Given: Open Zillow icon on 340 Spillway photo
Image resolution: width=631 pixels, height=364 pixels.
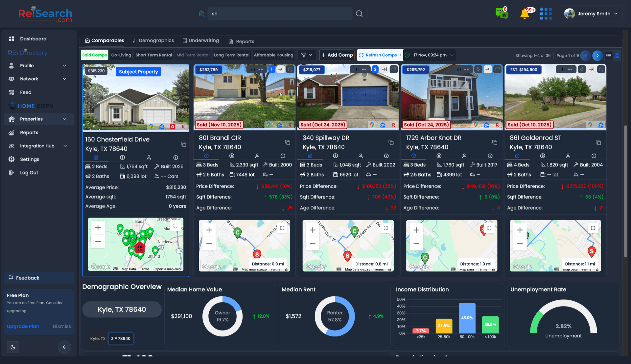Looking at the screenshot, I should click(383, 125).
